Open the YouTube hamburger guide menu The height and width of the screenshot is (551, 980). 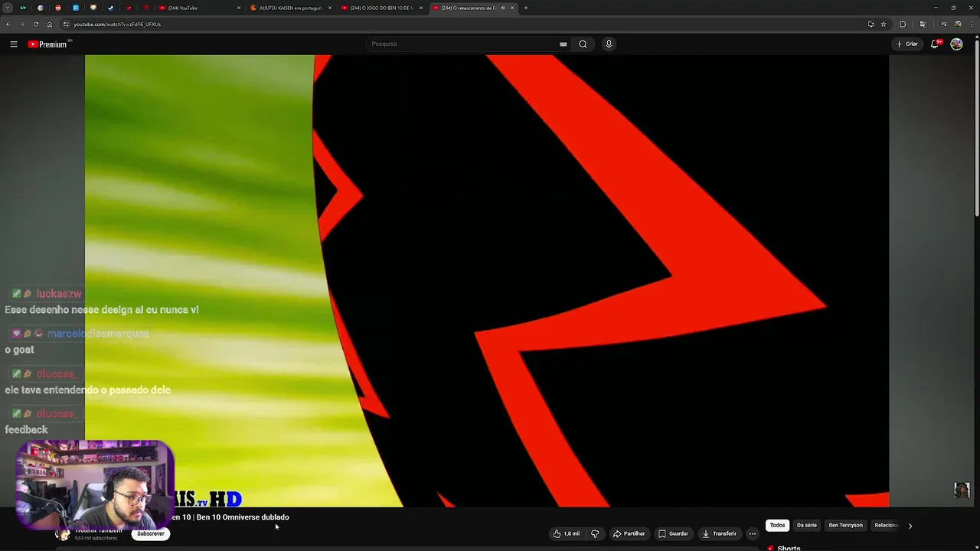click(x=14, y=44)
